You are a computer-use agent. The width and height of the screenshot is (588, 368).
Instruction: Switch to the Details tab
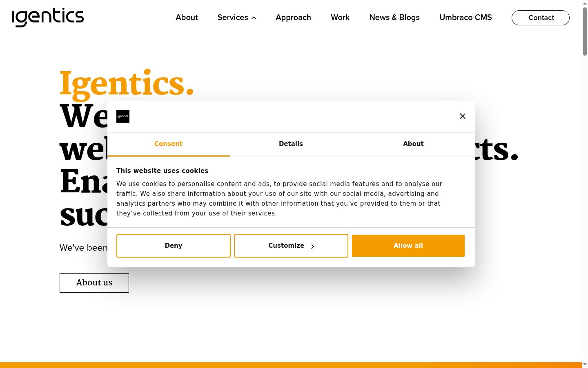[x=291, y=144]
